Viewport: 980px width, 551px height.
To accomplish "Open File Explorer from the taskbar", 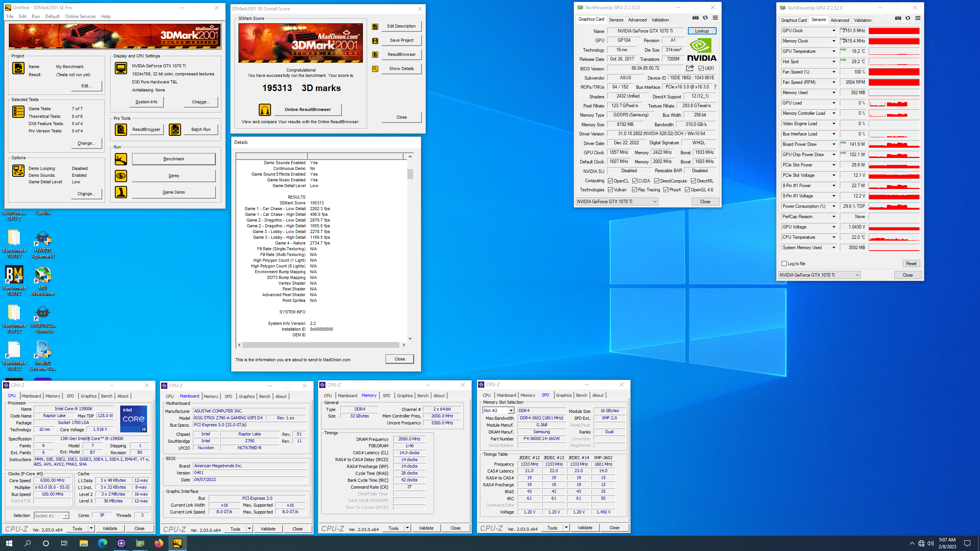I will (x=83, y=543).
